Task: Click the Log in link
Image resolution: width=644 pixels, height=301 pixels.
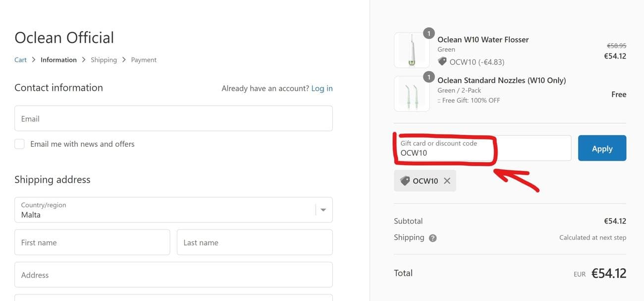Action: pyautogui.click(x=322, y=88)
